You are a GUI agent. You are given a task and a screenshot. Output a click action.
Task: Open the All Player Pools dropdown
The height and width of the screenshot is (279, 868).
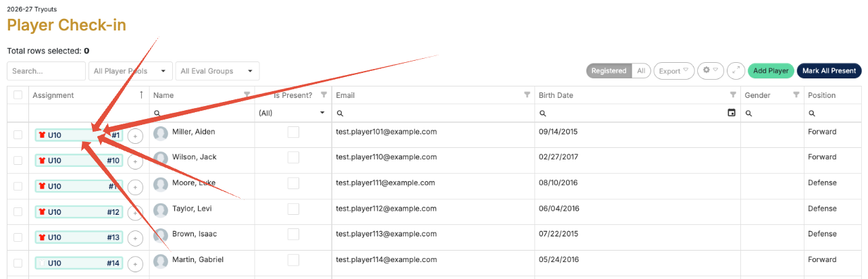pyautogui.click(x=130, y=71)
